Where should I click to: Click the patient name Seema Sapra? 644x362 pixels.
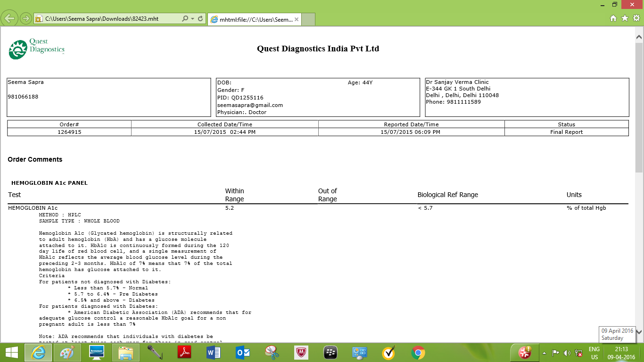pyautogui.click(x=25, y=82)
